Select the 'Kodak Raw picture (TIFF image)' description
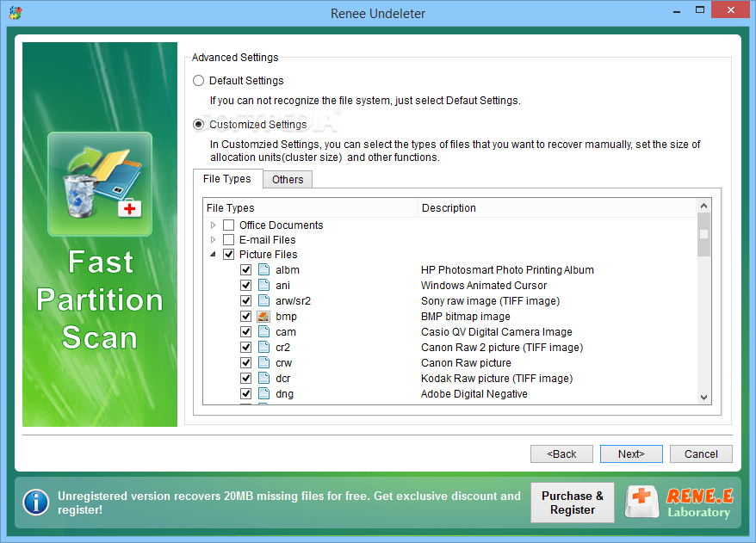This screenshot has width=756, height=543. 497,379
